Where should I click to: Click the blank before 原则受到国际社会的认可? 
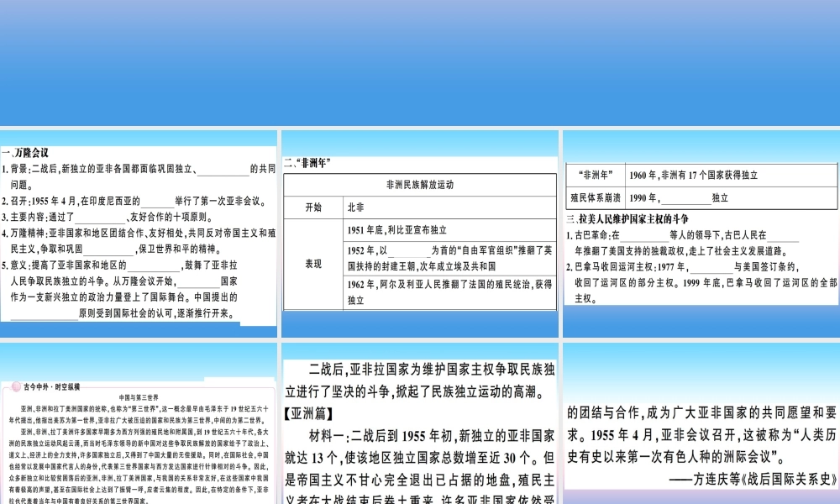(45, 314)
